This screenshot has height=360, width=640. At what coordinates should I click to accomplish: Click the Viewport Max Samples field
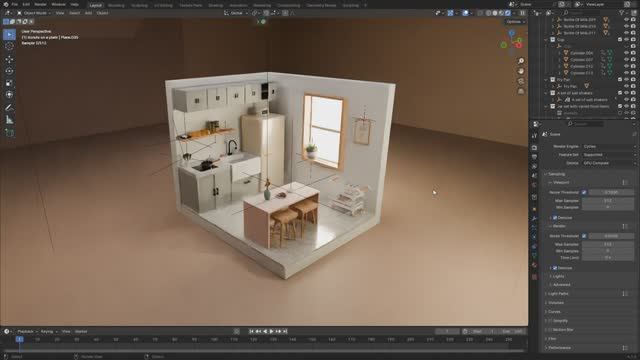(x=608, y=200)
